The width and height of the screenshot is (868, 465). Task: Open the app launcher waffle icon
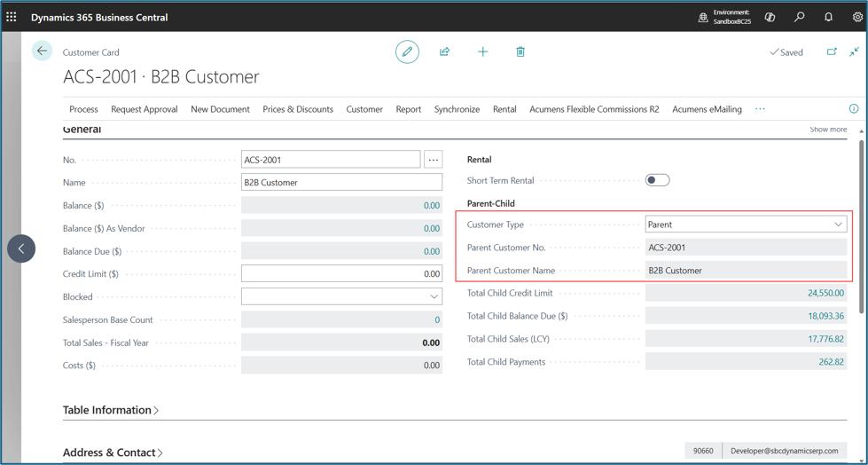click(11, 17)
